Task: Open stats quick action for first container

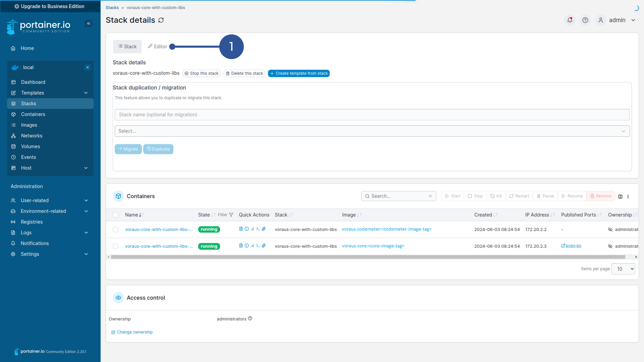Action: (252, 229)
